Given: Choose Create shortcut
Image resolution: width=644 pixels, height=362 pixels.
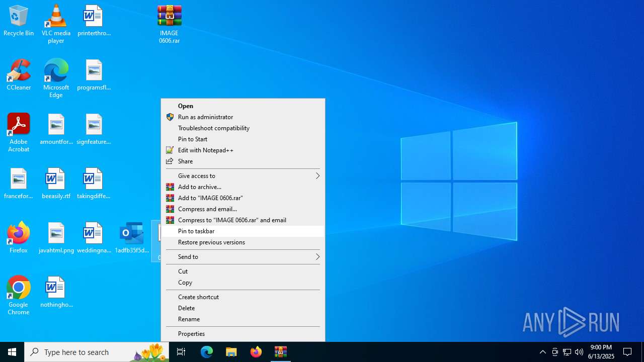Looking at the screenshot, I should click(243, 297).
